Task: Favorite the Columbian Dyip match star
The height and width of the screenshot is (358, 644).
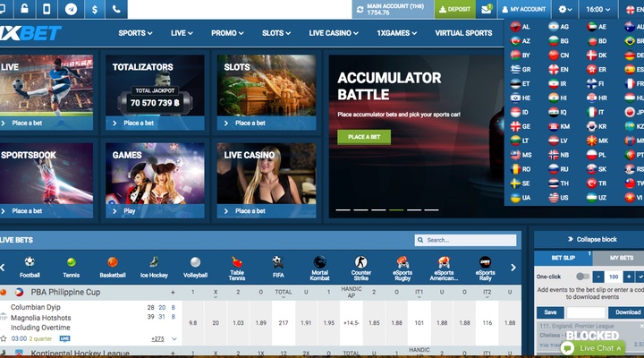Action: [x=4, y=339]
